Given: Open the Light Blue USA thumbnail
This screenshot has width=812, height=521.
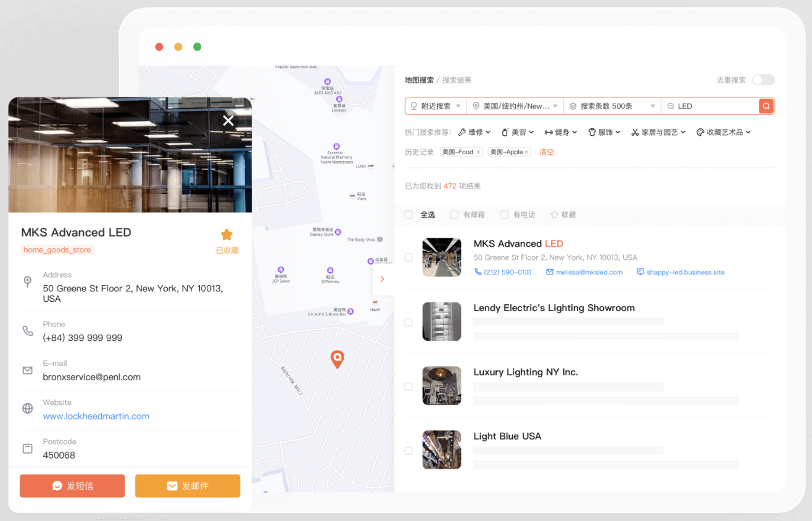Looking at the screenshot, I should (x=442, y=450).
